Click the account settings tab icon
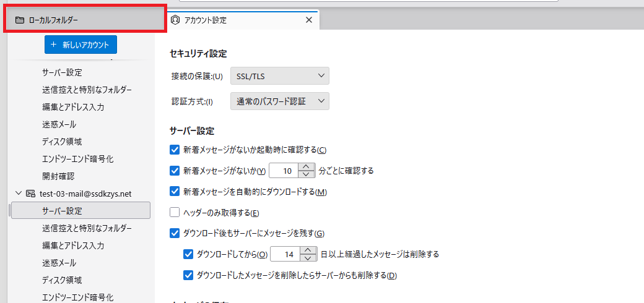644x303 pixels. click(x=175, y=20)
